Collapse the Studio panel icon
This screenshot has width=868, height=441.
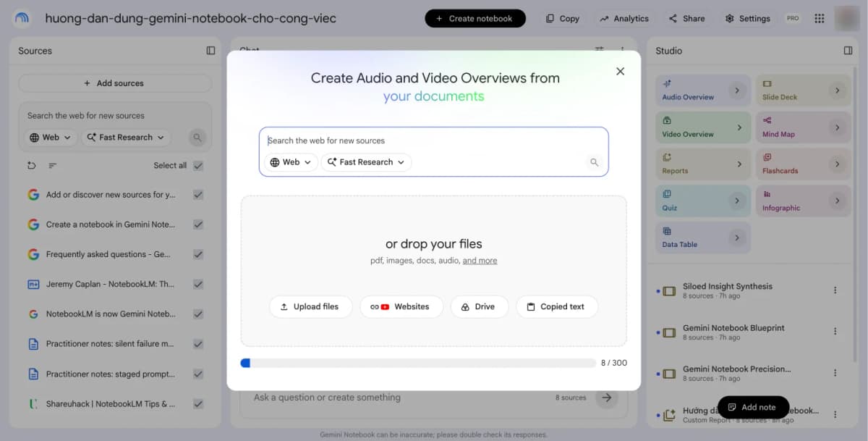(x=848, y=51)
